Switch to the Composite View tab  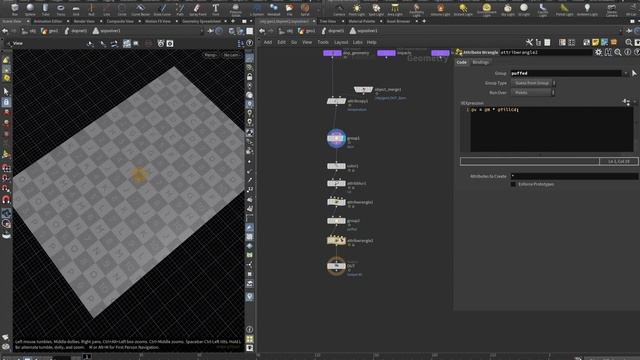coord(120,21)
